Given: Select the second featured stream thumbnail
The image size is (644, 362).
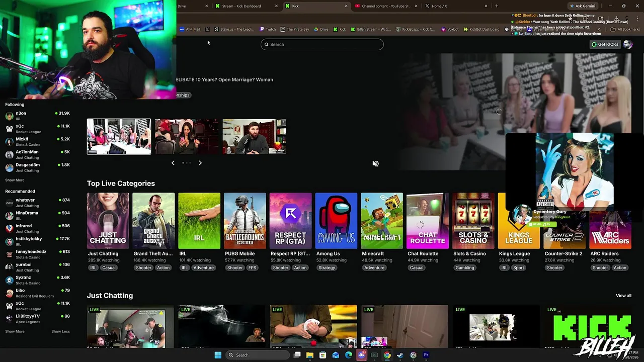Looking at the screenshot, I should pos(187,136).
